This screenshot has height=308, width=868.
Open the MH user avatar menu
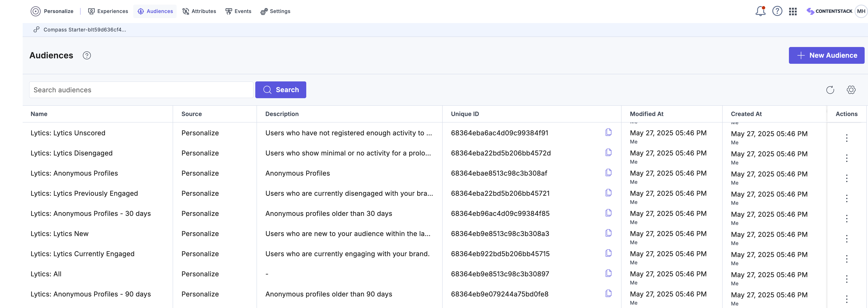[861, 11]
